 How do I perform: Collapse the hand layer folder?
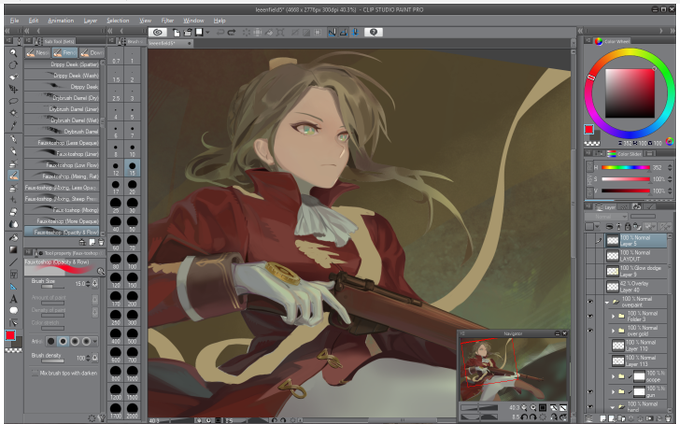tap(612, 407)
